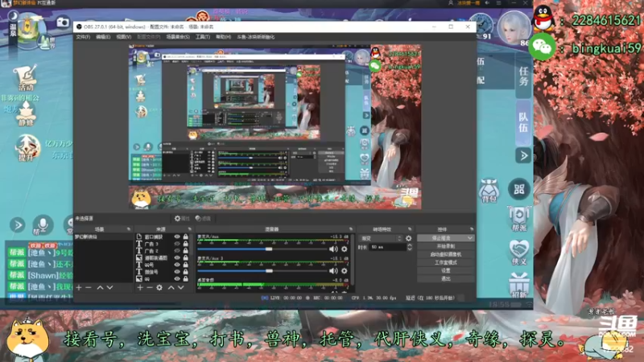This screenshot has height=362, width=644.
Task: Open 队伍 team tab in game
Action: tap(523, 122)
